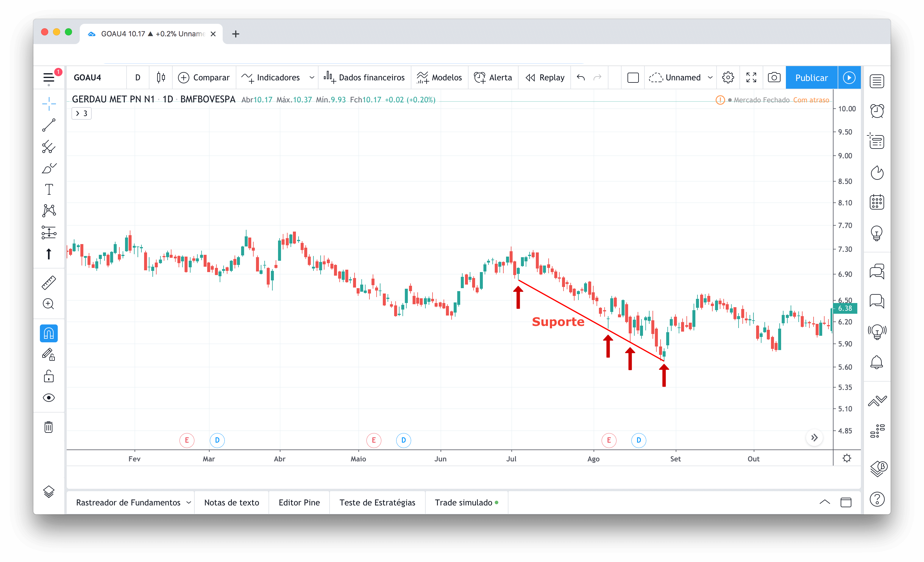
Task: Open the depth of market icon
Action: pyautogui.click(x=877, y=431)
